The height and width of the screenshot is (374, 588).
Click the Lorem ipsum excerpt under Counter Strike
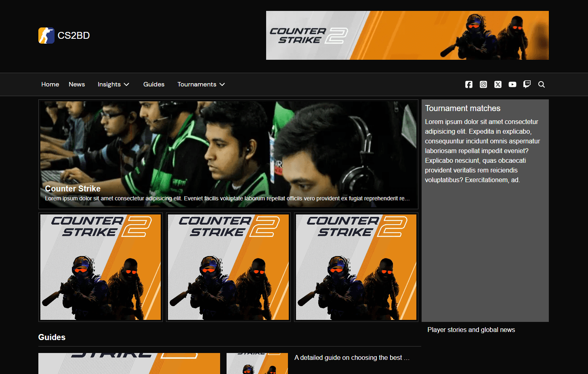(227, 199)
